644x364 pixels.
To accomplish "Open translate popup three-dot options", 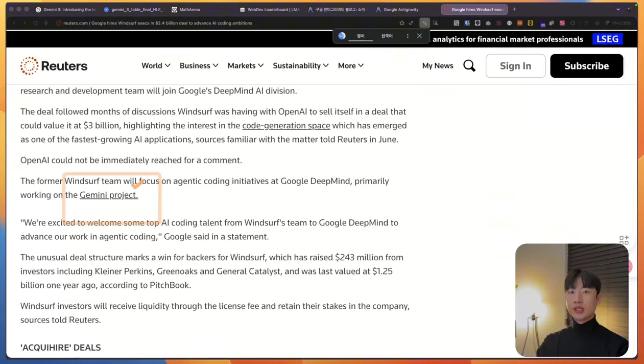I will tap(408, 36).
